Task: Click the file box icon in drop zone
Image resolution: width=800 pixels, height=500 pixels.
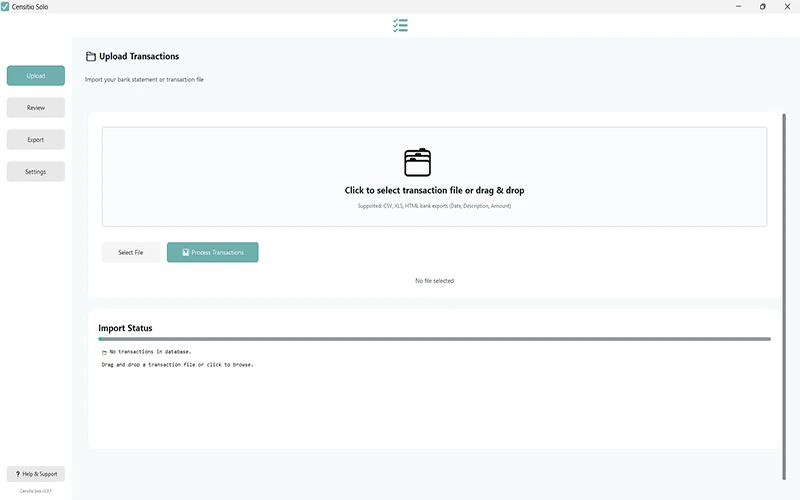Action: (417, 163)
